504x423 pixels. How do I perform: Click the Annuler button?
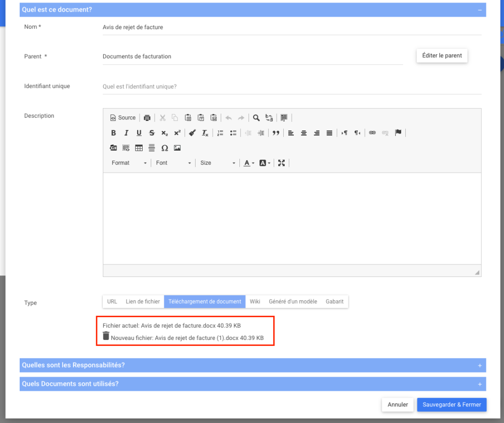pos(398,405)
